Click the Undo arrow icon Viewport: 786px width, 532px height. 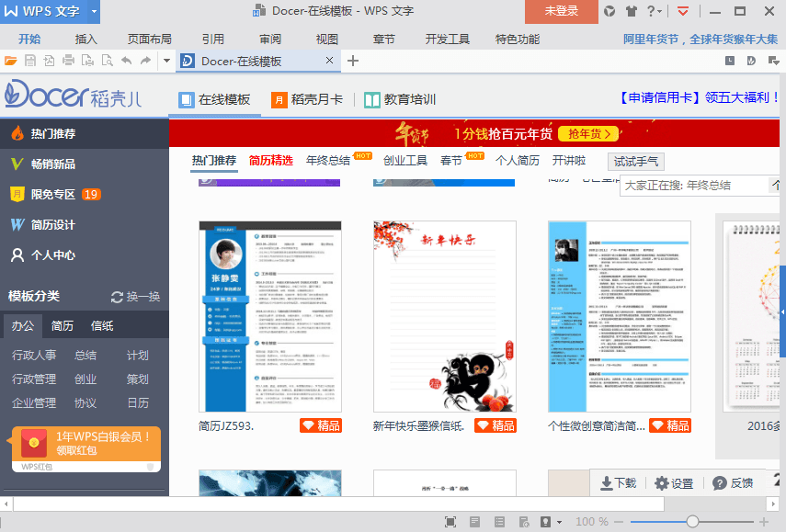click(x=126, y=62)
